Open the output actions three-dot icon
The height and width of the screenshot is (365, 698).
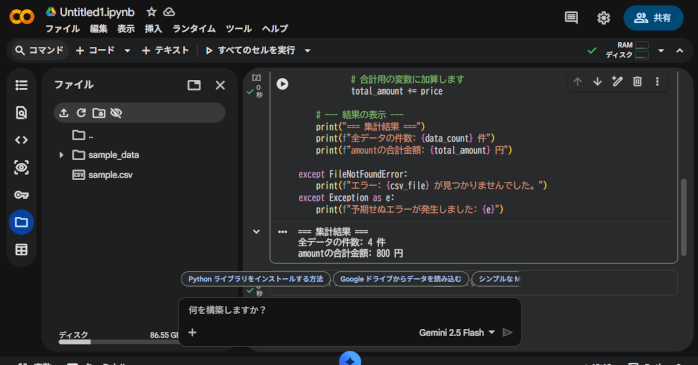[282, 231]
